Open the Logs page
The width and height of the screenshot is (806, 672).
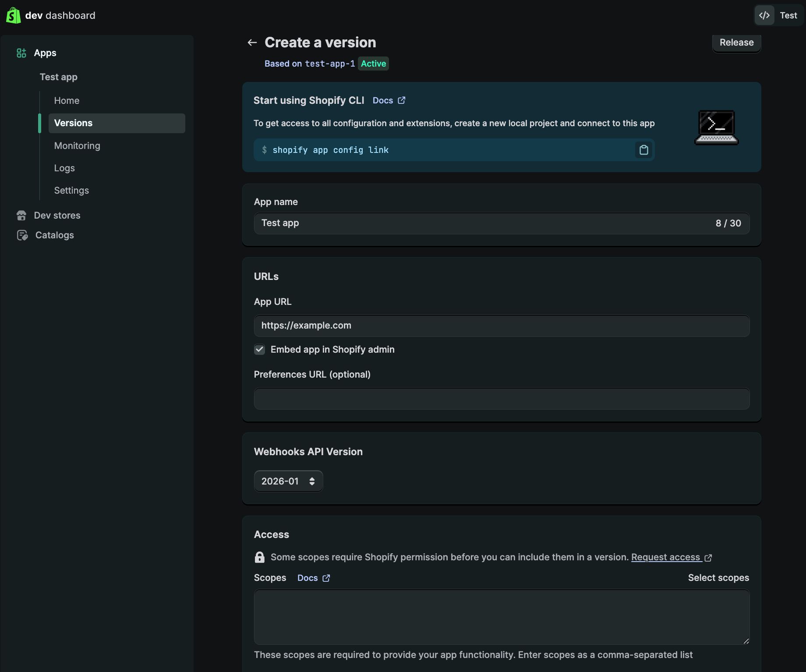[64, 168]
